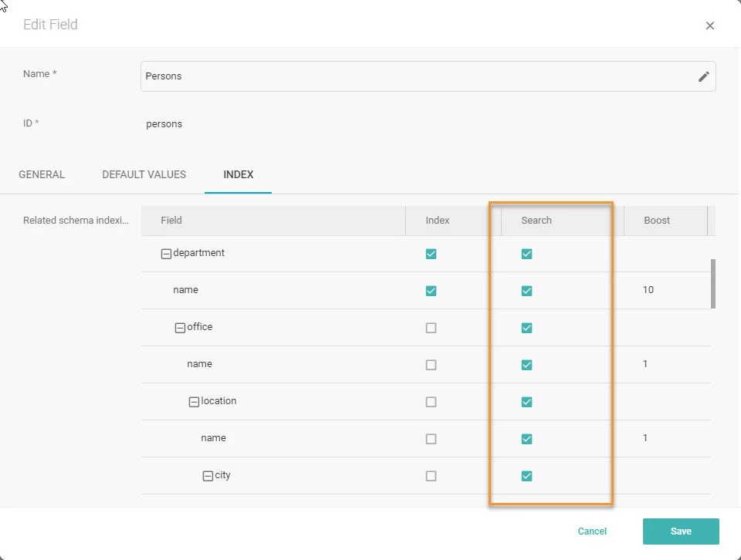Uncheck the department Index checkbox
The image size is (741, 560).
[x=431, y=254]
